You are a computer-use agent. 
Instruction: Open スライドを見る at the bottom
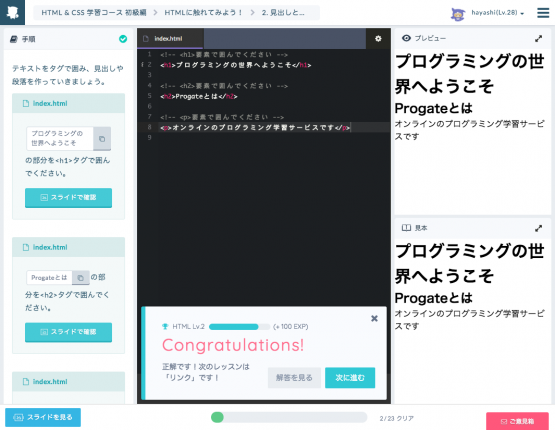(x=43, y=417)
